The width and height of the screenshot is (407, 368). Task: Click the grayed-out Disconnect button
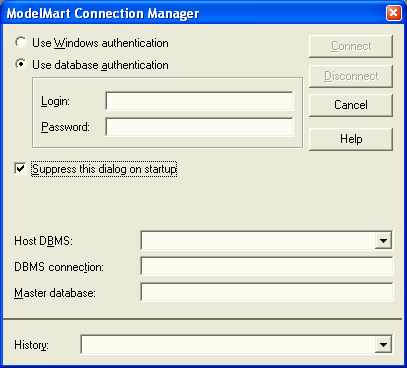351,76
